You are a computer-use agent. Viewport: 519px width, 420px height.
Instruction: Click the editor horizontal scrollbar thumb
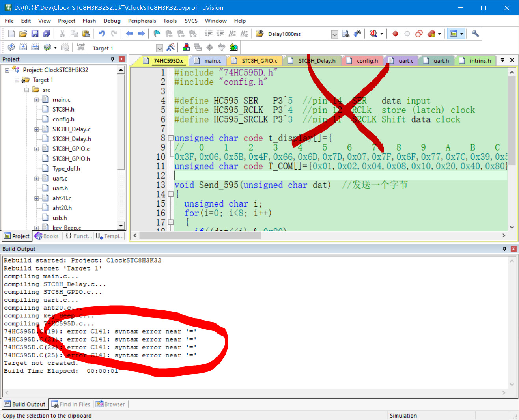coord(200,235)
